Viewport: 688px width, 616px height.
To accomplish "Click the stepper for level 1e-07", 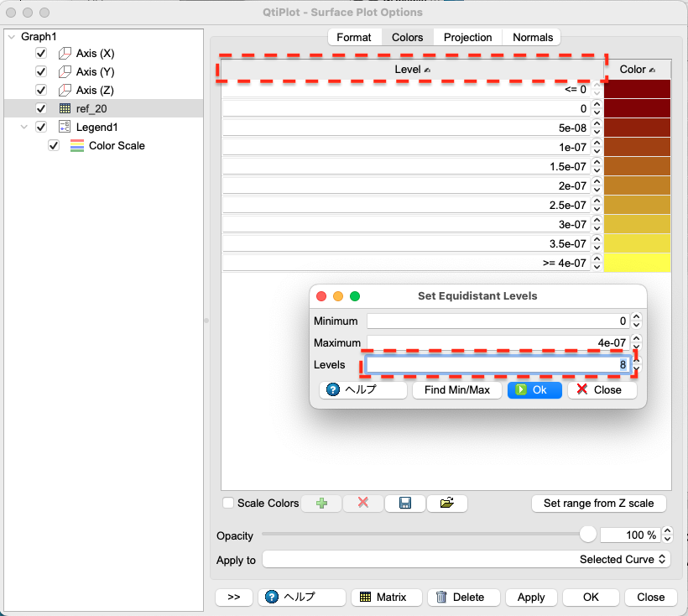I will 597,148.
